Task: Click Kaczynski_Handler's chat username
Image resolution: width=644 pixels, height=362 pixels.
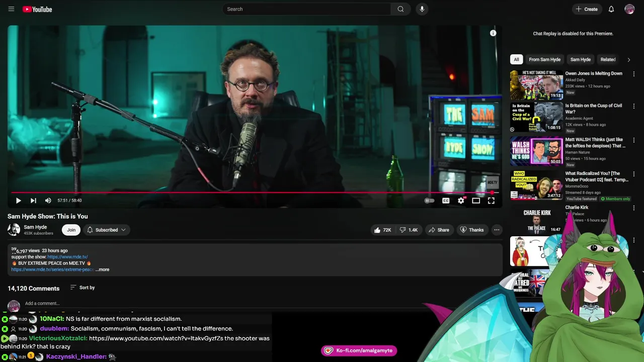Action: 76,356
